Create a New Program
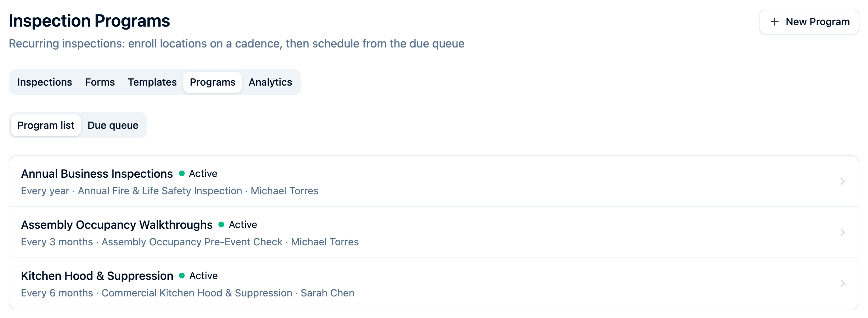The image size is (868, 318). [809, 22]
